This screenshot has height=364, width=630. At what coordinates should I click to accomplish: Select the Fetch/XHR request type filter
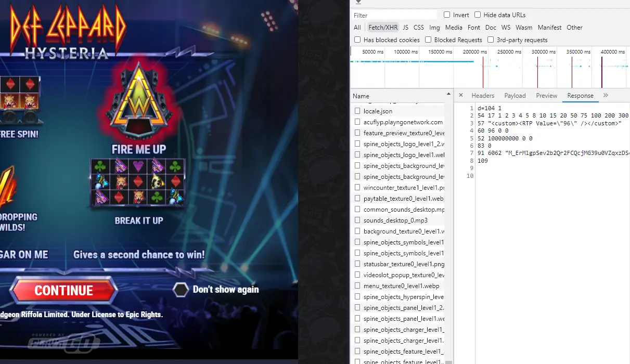[x=383, y=28]
